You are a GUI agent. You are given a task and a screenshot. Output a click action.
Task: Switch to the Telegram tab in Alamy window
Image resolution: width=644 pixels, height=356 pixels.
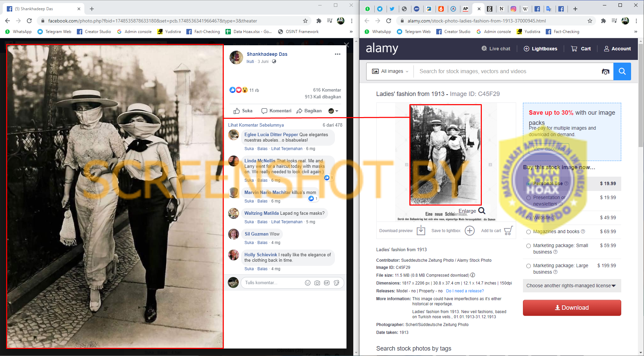[379, 9]
